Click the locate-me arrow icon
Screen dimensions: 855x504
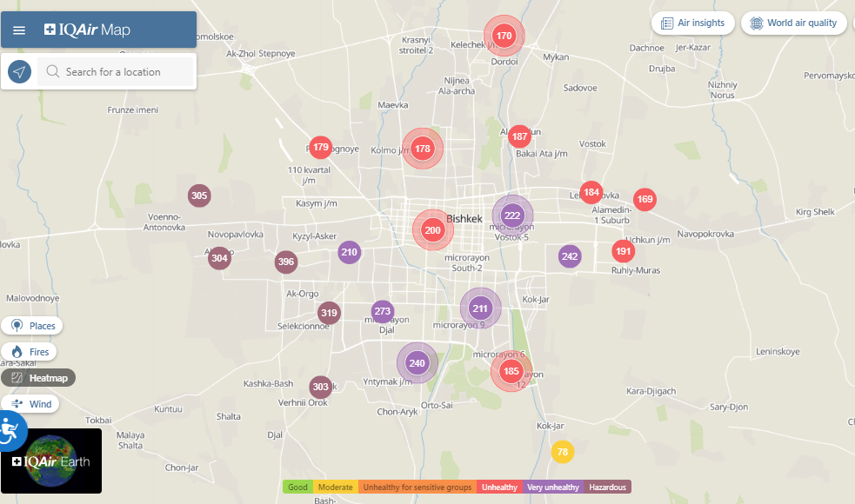pos(20,72)
